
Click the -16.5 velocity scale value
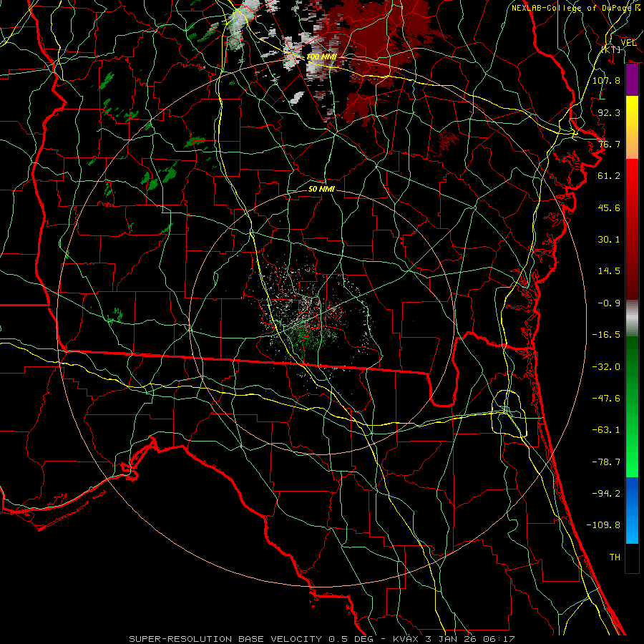[606, 335]
